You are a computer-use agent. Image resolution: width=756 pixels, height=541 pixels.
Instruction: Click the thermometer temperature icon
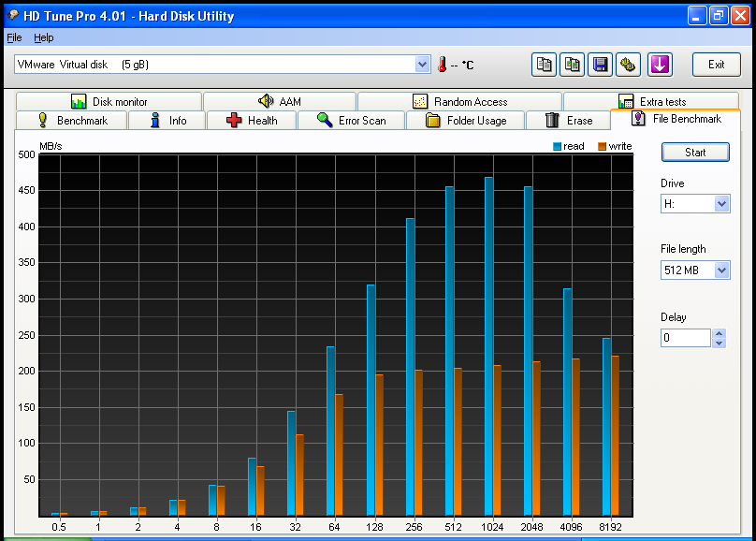pyautogui.click(x=442, y=65)
